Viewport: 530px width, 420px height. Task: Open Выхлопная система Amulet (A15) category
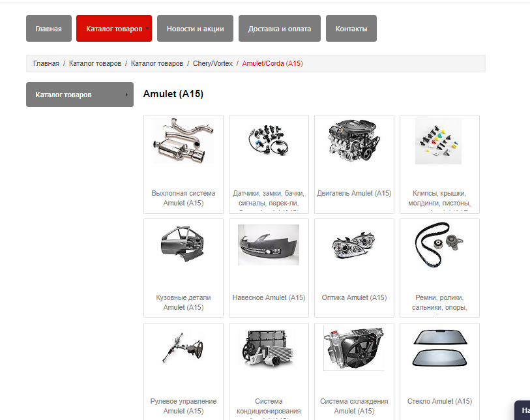(183, 198)
